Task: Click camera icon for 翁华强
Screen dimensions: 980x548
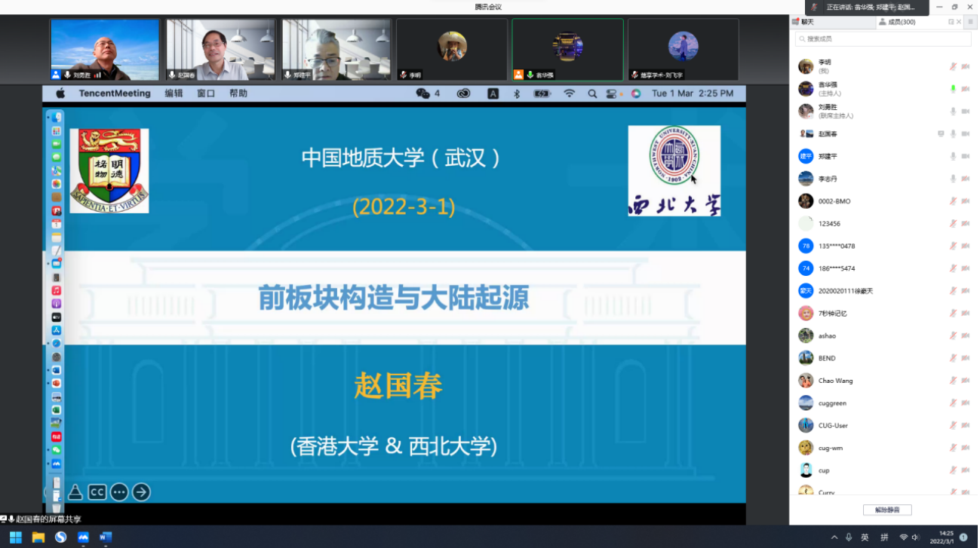Action: tap(966, 89)
